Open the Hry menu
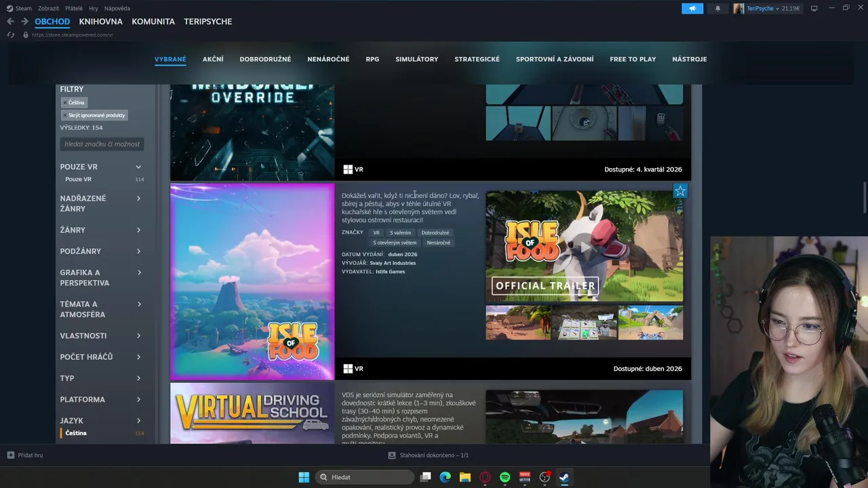Image resolution: width=868 pixels, height=488 pixels. point(94,8)
